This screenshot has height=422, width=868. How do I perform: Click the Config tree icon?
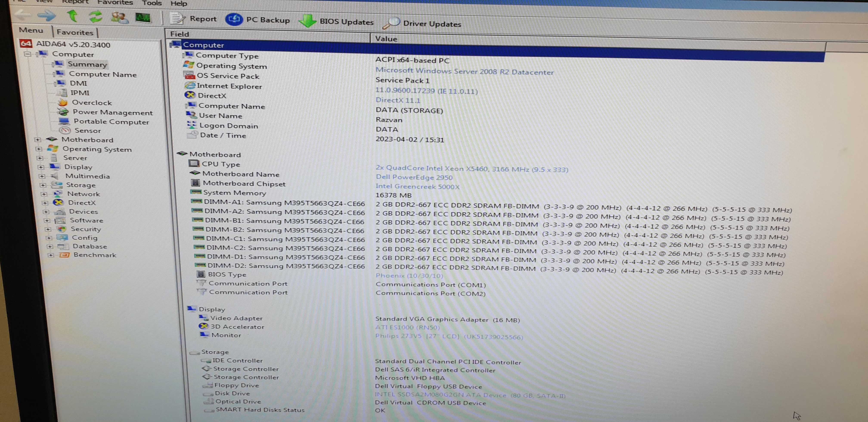pos(62,238)
